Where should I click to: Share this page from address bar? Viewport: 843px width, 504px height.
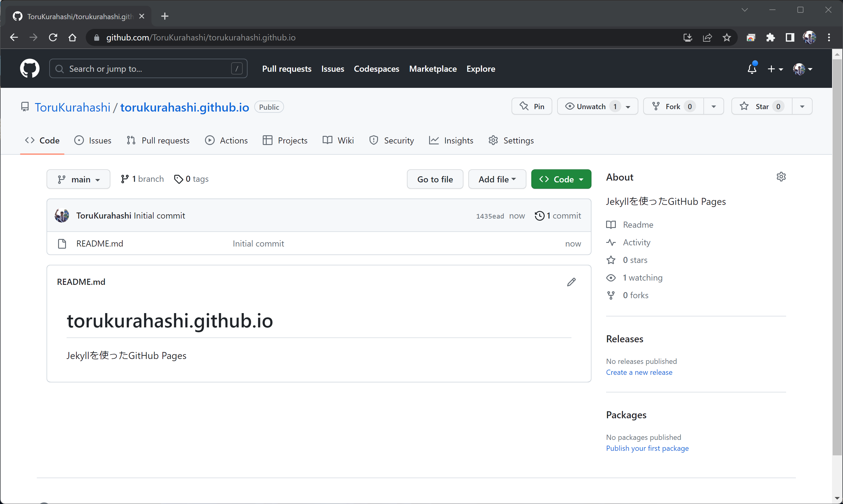click(x=707, y=37)
